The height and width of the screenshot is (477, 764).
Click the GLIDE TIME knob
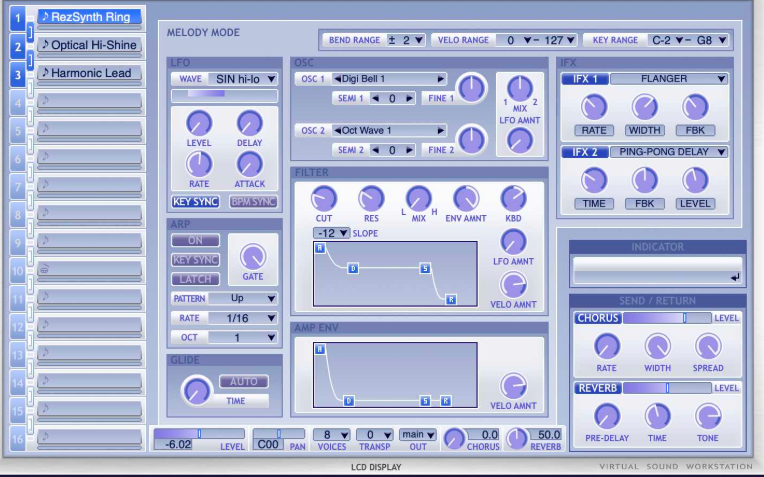point(196,391)
